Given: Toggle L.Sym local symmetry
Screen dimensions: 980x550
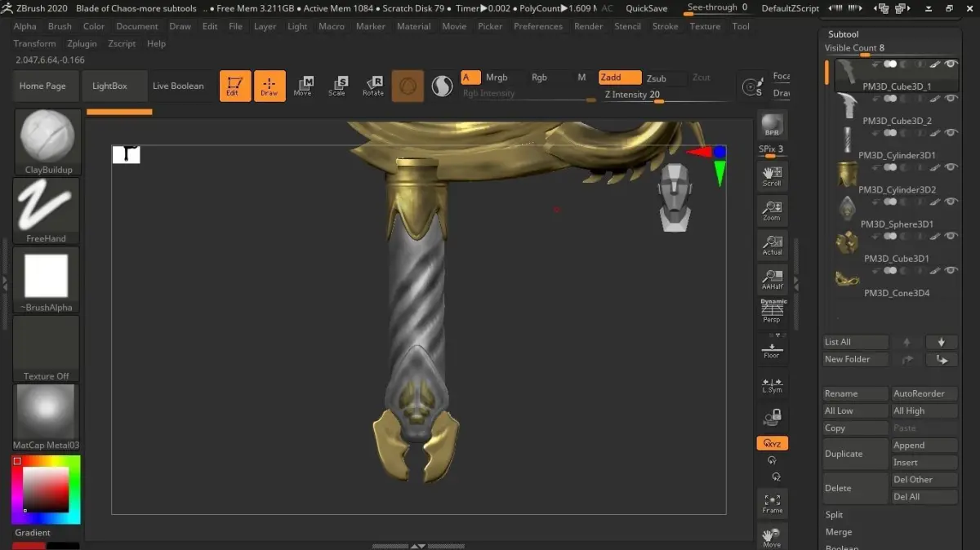Looking at the screenshot, I should click(772, 385).
